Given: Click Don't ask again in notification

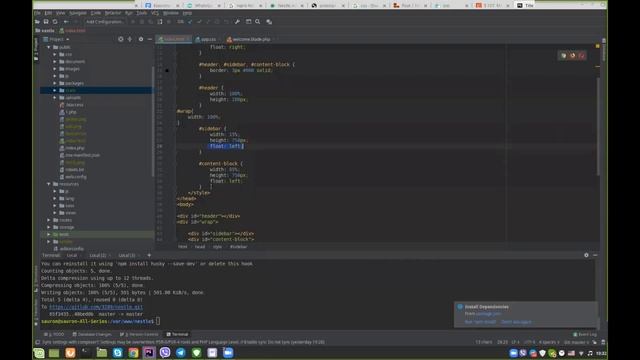Looking at the screenshot, I should [516, 322].
